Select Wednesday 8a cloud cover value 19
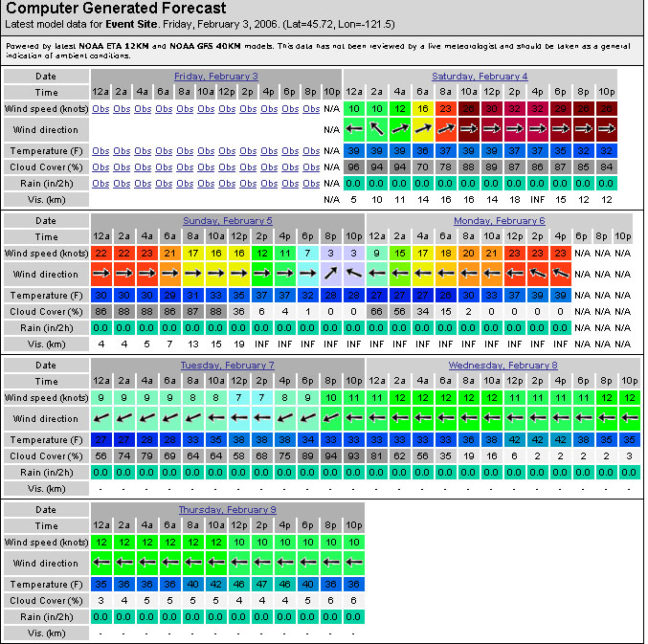 pyautogui.click(x=469, y=456)
